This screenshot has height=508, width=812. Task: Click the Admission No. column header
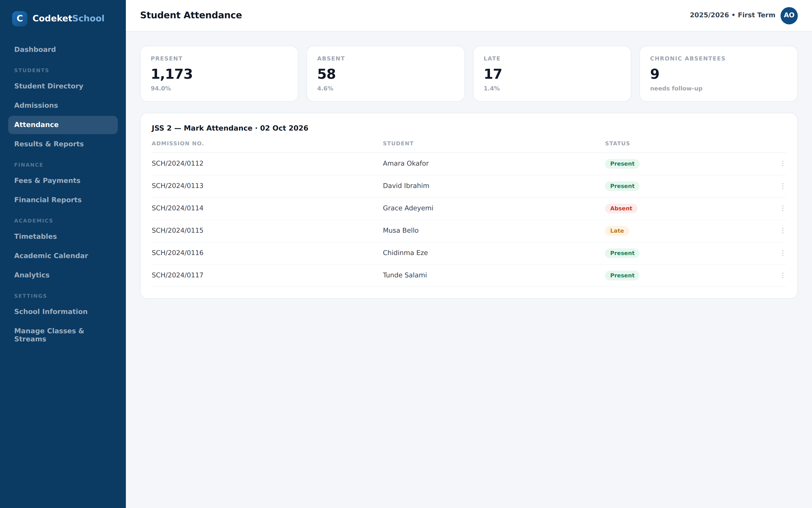[x=178, y=144]
